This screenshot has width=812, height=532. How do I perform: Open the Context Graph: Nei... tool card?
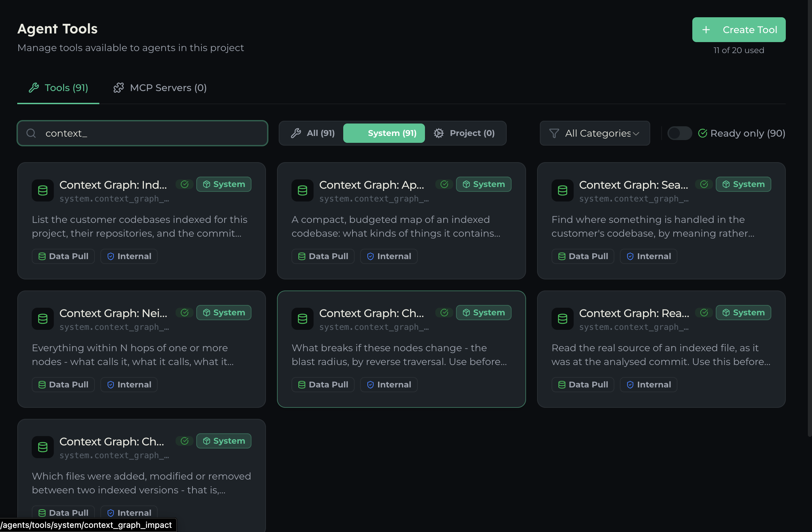click(x=141, y=349)
